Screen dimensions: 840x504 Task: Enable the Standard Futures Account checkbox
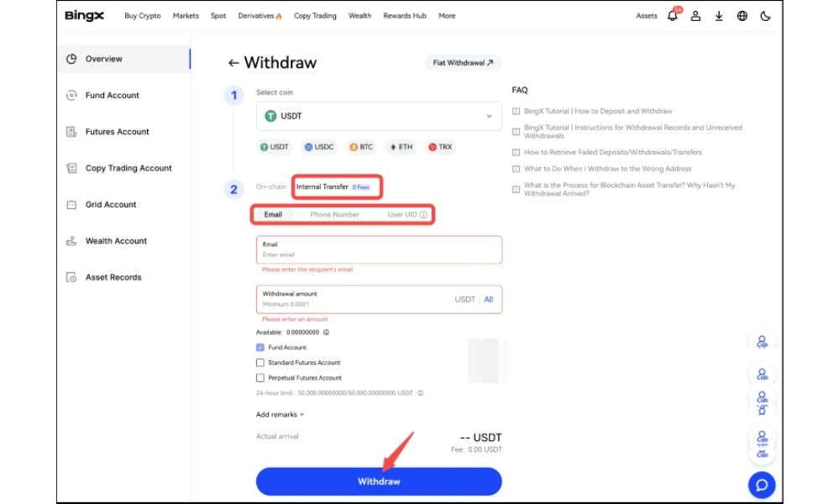coord(260,363)
